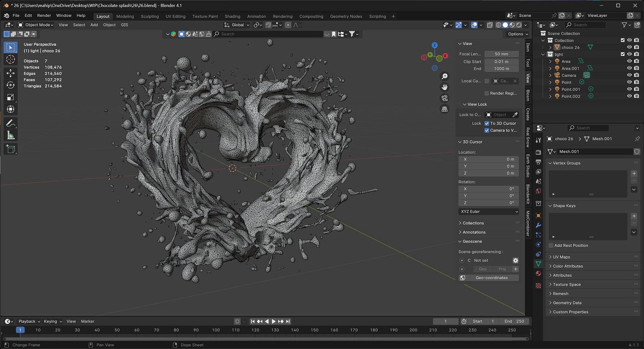Play the animation in the timeline

273,321
